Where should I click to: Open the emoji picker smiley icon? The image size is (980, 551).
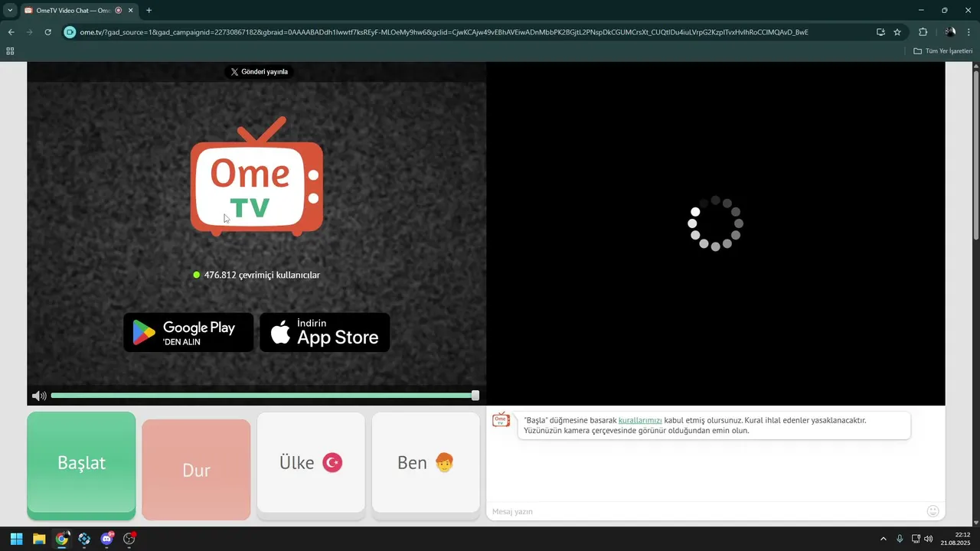click(933, 511)
